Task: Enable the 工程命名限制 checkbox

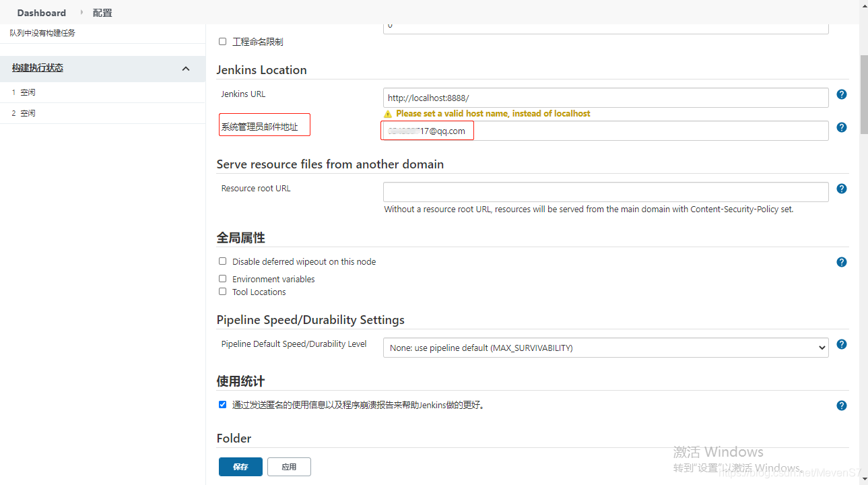Action: click(x=222, y=42)
